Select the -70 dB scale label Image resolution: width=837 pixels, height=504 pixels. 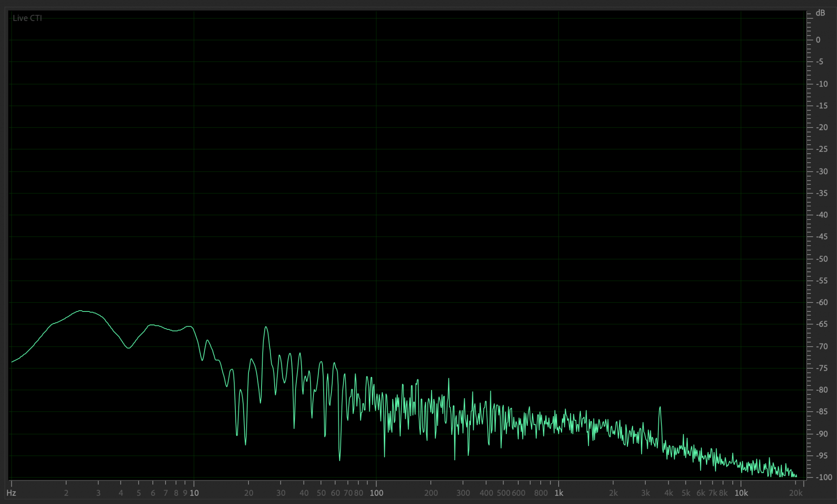[821, 346]
